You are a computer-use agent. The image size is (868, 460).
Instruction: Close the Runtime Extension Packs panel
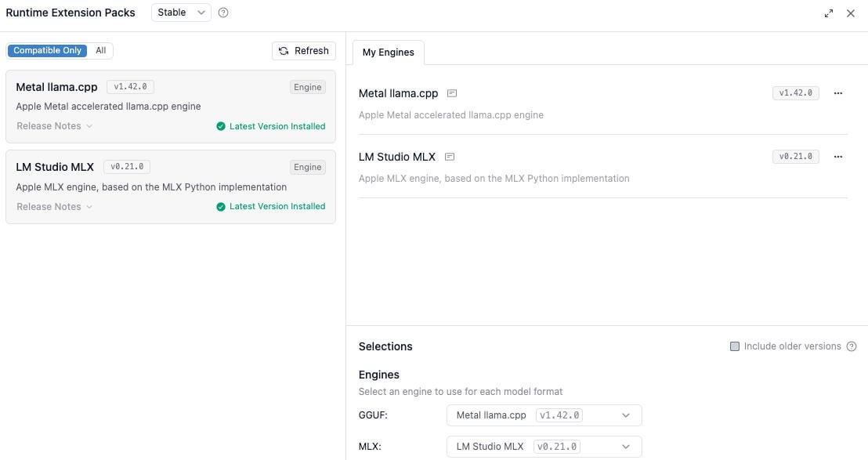[x=851, y=13]
